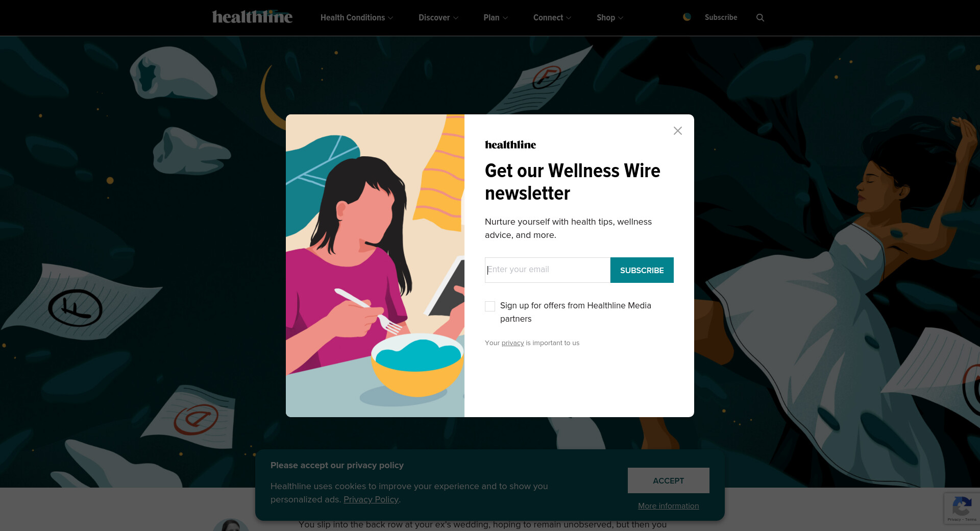Click the Subscribe link in header

point(721,17)
